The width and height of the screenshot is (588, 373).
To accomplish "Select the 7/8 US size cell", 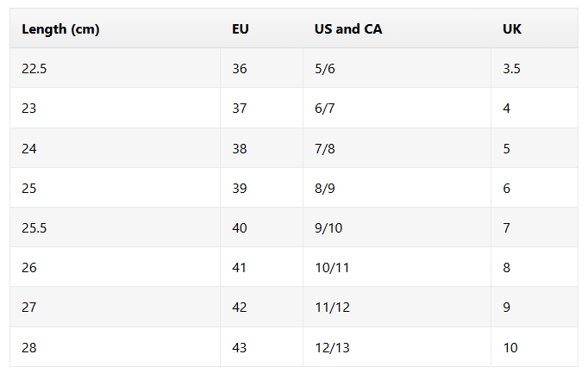I will [397, 148].
